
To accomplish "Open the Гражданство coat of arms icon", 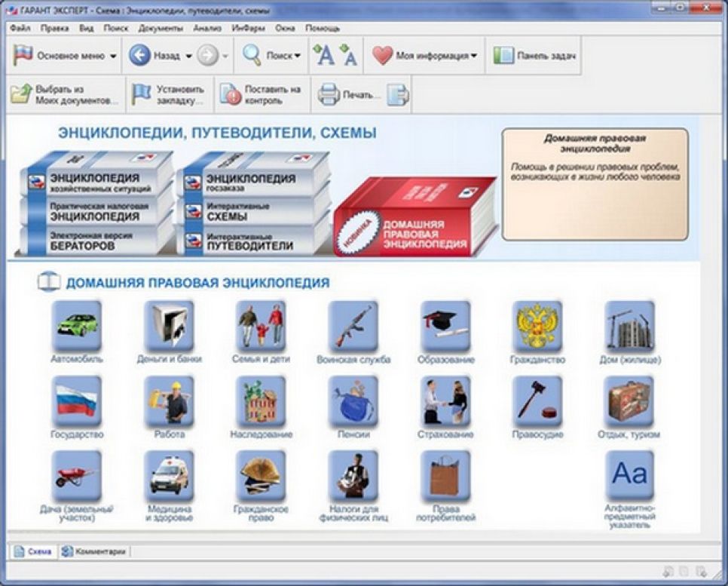I will 537,325.
